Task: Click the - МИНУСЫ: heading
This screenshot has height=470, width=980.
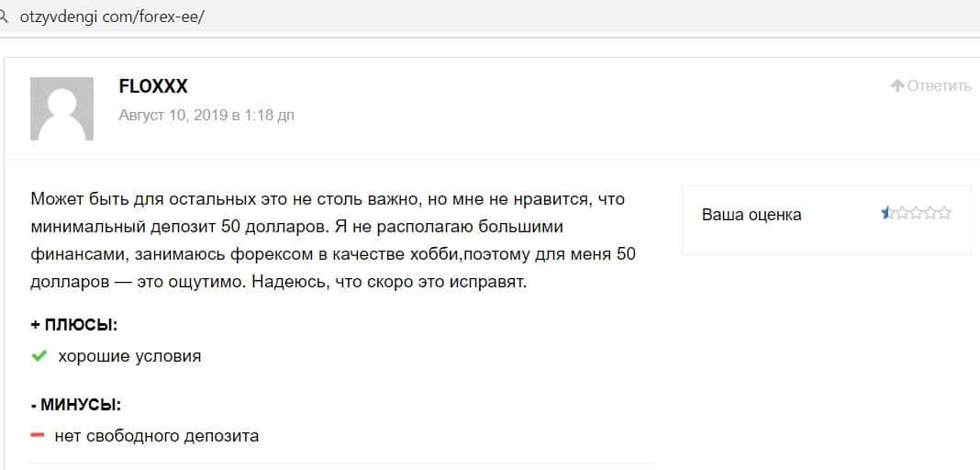Action: pos(76,404)
